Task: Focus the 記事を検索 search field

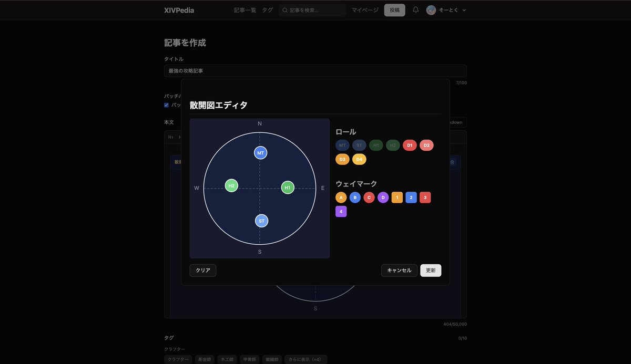Action: tap(312, 10)
